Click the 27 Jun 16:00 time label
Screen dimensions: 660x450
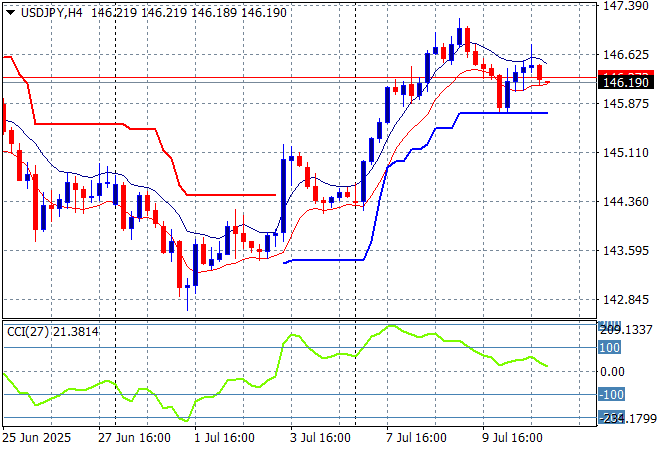point(134,438)
